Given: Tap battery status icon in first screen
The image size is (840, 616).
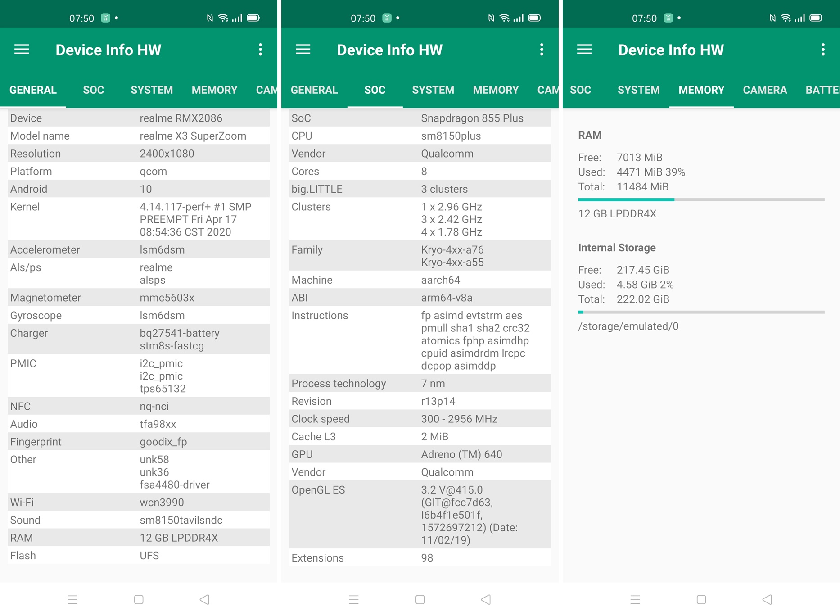Looking at the screenshot, I should pos(253,18).
